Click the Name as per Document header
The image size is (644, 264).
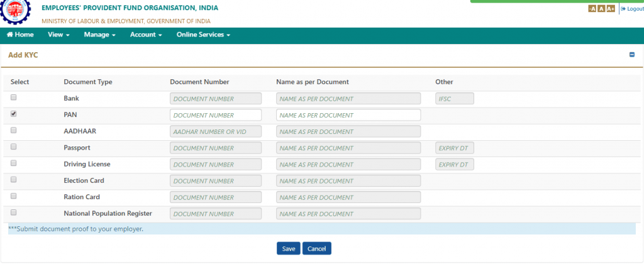point(313,82)
